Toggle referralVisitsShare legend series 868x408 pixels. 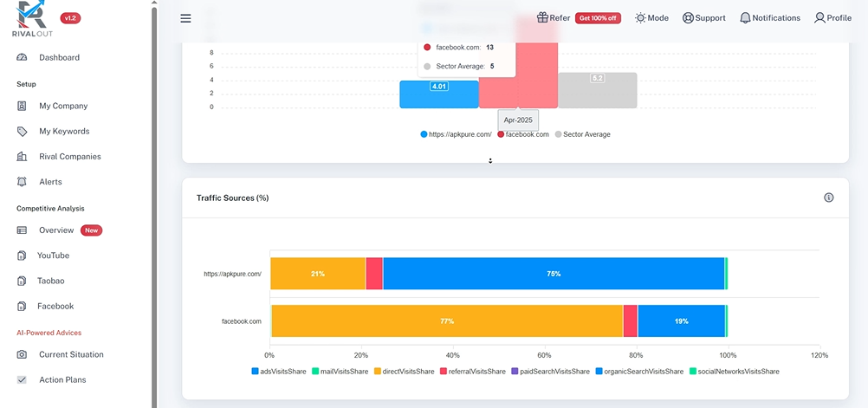(x=473, y=372)
